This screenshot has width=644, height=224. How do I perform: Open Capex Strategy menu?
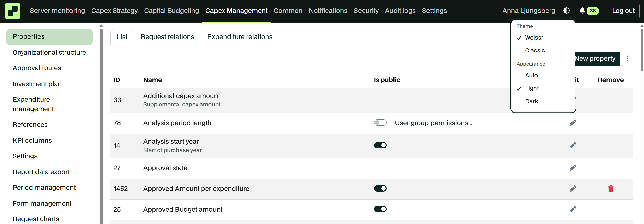tap(115, 11)
